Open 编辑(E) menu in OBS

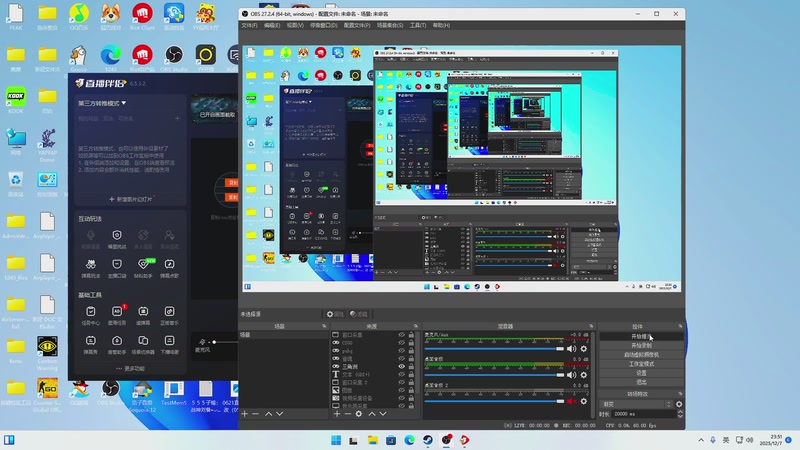click(x=272, y=25)
